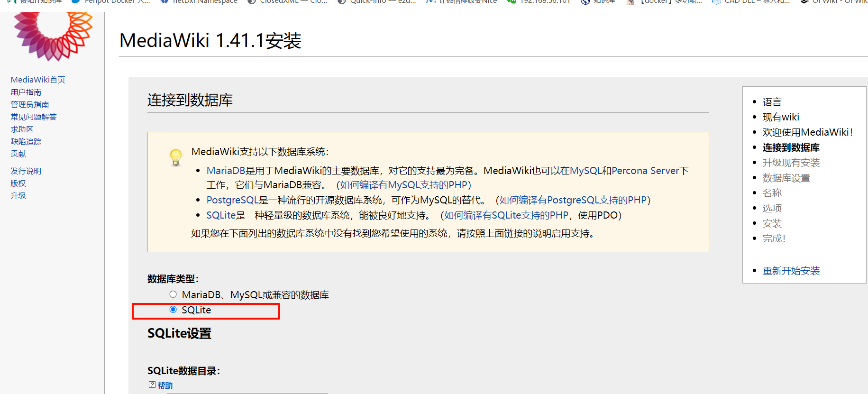The width and height of the screenshot is (868, 394).
Task: Follow the MariaDB link in info box
Action: pyautogui.click(x=226, y=171)
